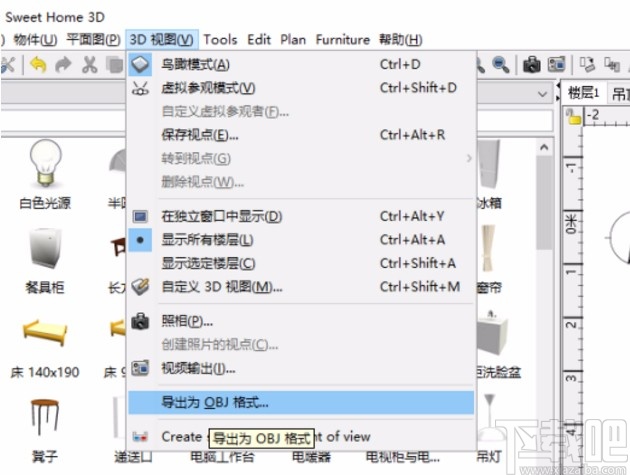Select 显示选定楼层 display selected level option
Viewport: 630px width, 475px height.
[301, 264]
